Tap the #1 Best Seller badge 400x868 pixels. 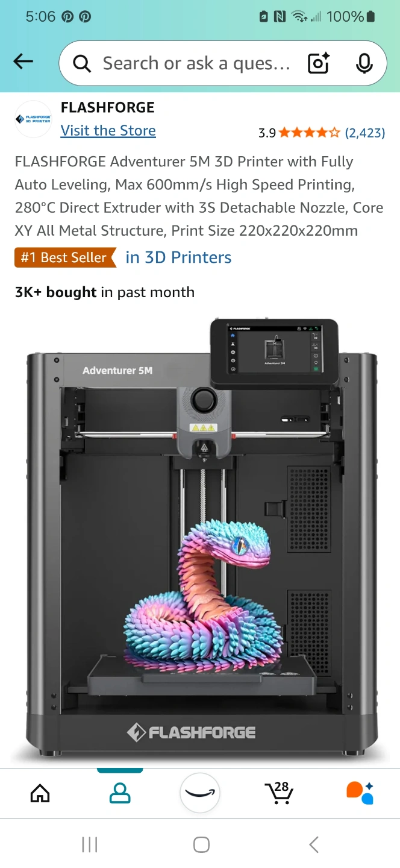(65, 257)
